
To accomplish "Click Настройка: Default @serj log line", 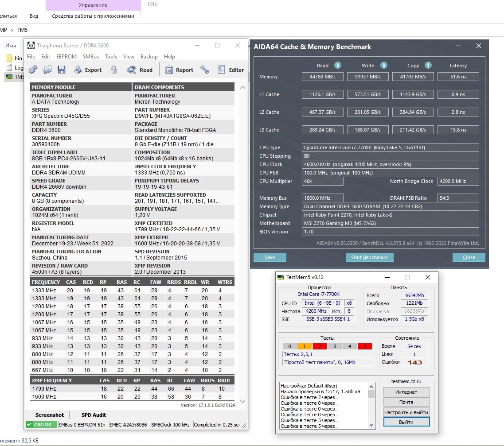I will coord(309,386).
